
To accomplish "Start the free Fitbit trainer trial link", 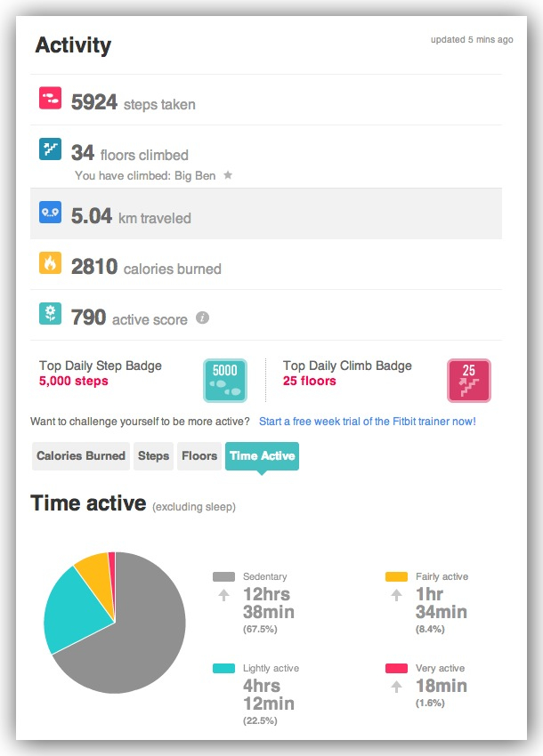I will (367, 421).
